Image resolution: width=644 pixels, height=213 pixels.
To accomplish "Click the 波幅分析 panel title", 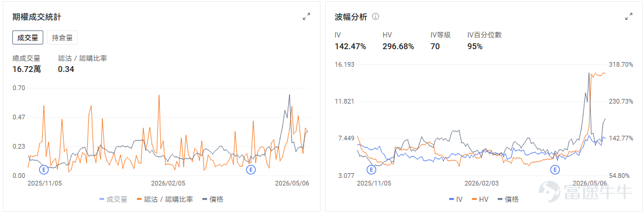I will (351, 17).
